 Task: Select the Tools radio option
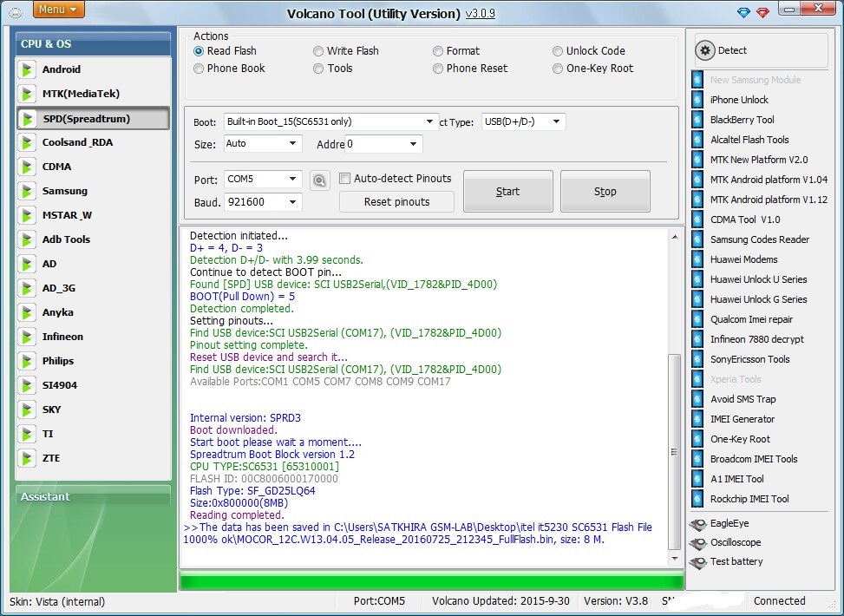(x=318, y=69)
